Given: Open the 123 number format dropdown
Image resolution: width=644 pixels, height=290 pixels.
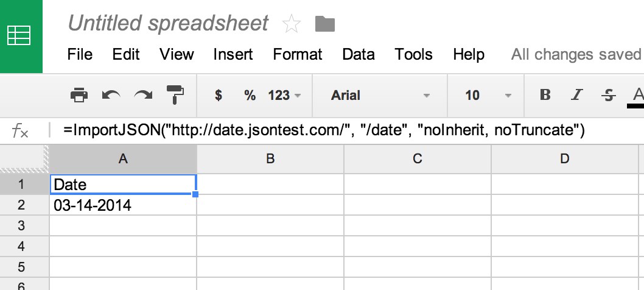Looking at the screenshot, I should click(x=284, y=95).
